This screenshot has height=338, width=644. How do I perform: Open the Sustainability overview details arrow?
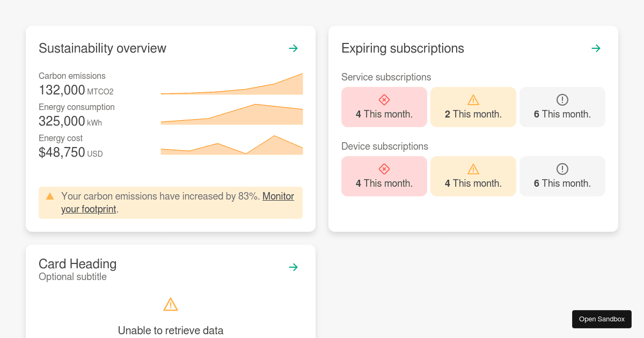coord(293,48)
